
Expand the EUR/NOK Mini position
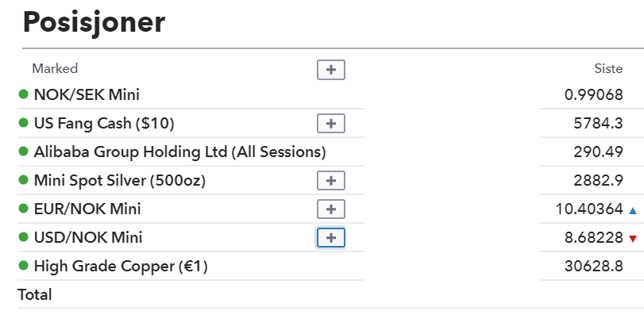coord(331,209)
